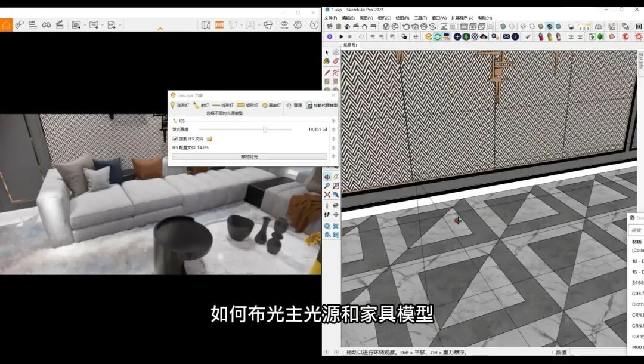Select the 线形灯 linear light type
The width and height of the screenshot is (644, 364).
223,106
